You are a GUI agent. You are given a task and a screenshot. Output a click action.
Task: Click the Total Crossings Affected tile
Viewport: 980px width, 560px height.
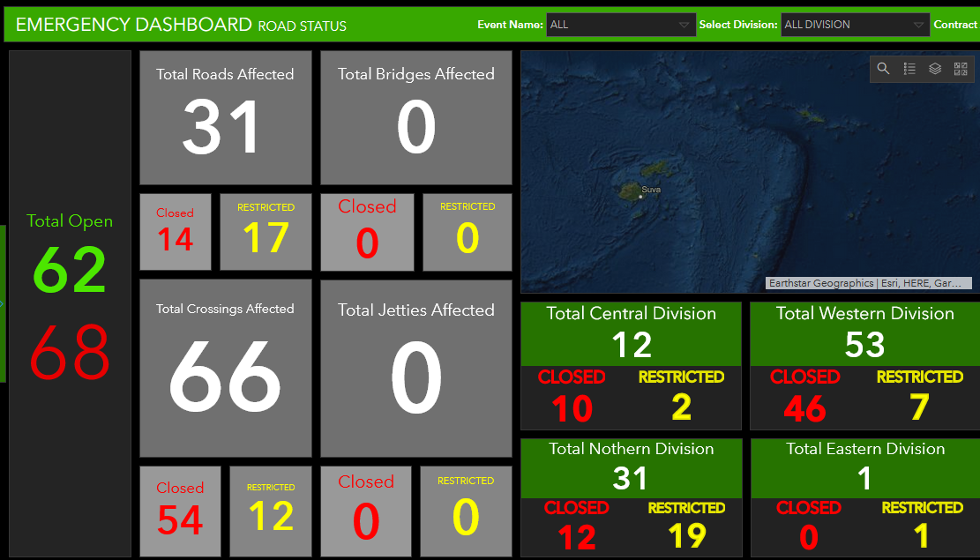tap(226, 368)
